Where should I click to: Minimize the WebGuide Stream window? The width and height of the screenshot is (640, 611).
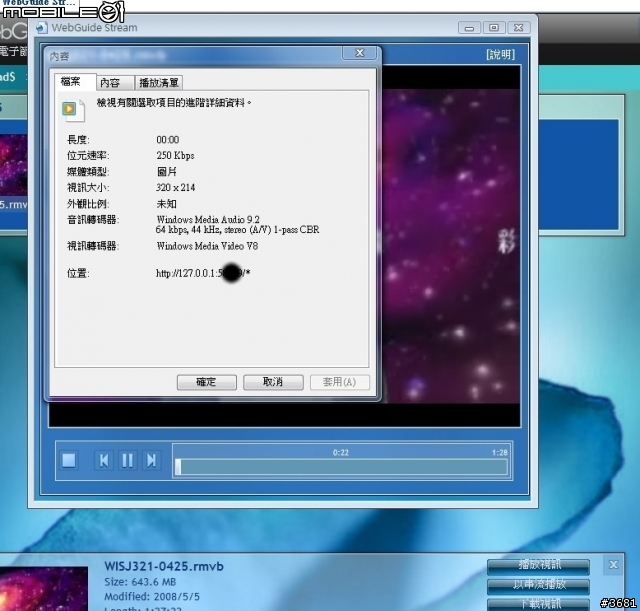469,28
